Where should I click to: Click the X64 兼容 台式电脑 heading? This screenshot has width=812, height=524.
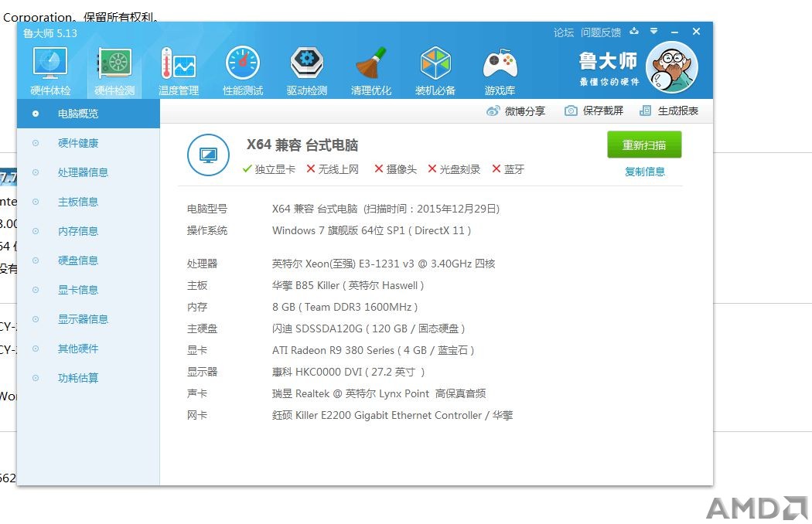[x=302, y=145]
